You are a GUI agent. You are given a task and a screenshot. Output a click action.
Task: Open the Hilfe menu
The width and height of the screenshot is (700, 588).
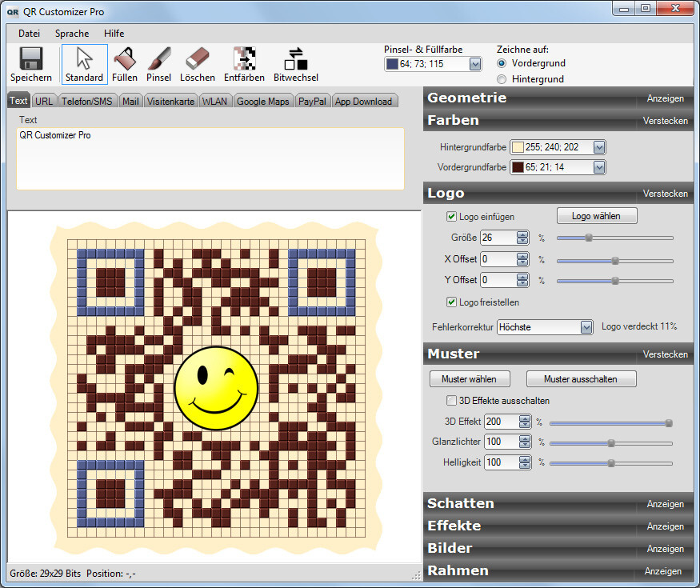[x=114, y=34]
